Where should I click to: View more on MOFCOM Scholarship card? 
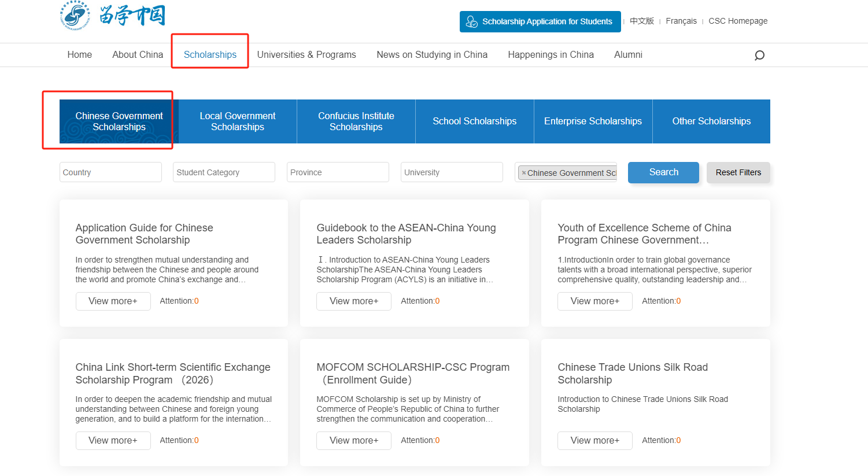pos(354,441)
